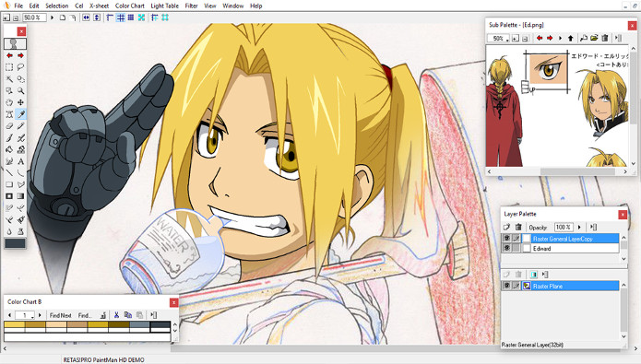The height and width of the screenshot is (364, 641).
Task: Click the red right arrow in toolbox
Action: [20, 55]
